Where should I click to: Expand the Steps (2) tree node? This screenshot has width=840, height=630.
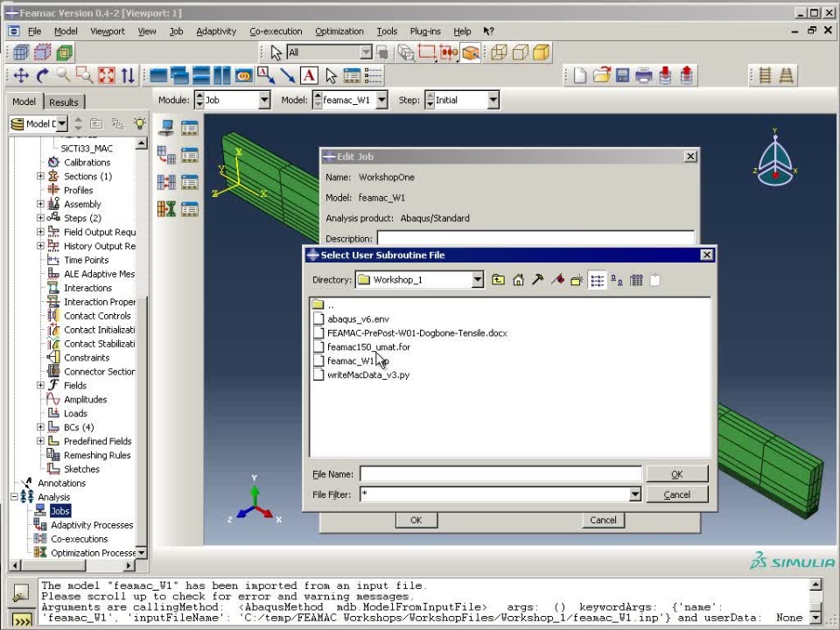coord(40,218)
